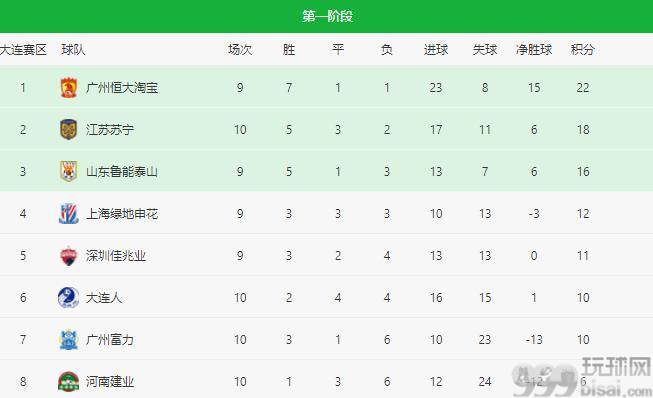This screenshot has width=653, height=398.
Task: Click the Guangzhou Evergrande (广州恒大淘宝) team crest
Action: pos(69,88)
